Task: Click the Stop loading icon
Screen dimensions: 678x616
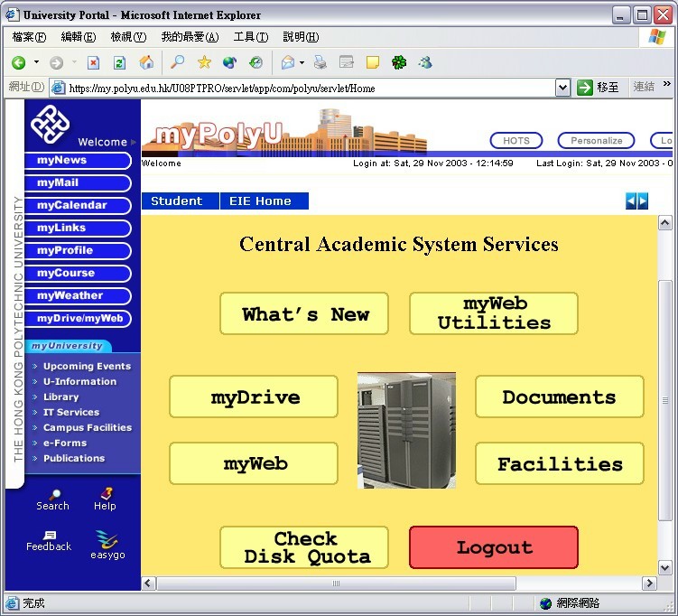Action: [x=93, y=63]
